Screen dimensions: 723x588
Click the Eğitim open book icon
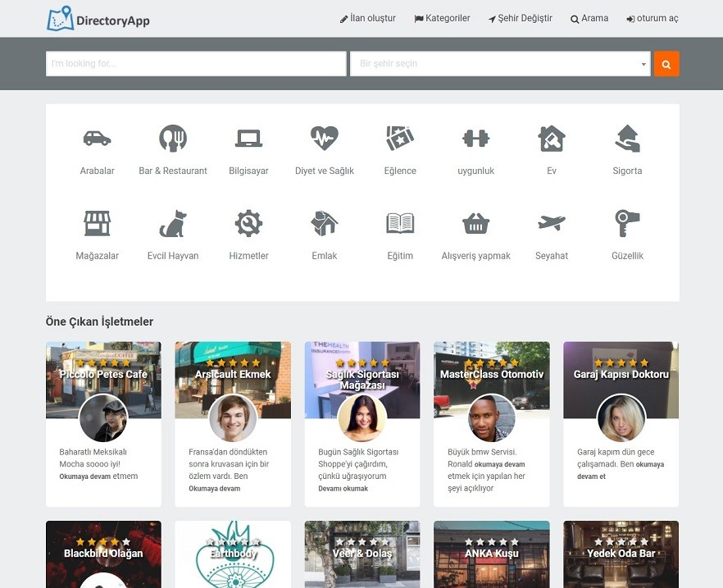pyautogui.click(x=400, y=223)
